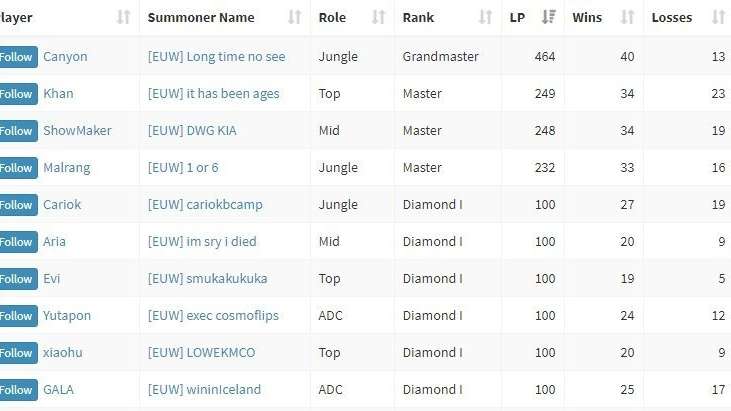Sort by Losses column arrows
This screenshot has height=411, width=731.
point(718,18)
